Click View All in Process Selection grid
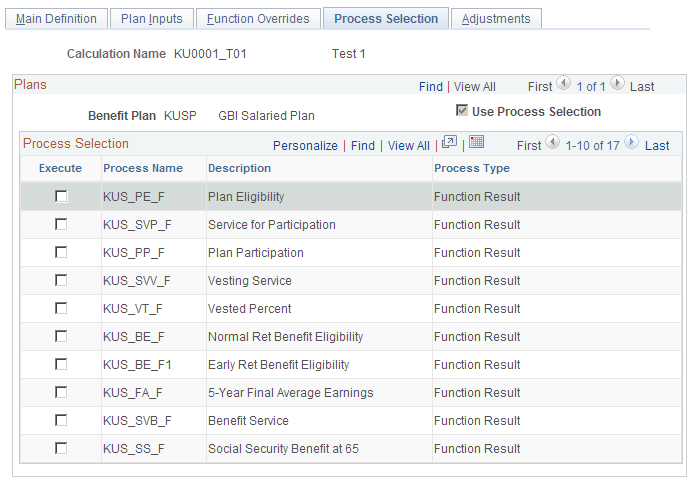Viewport: 693px width, 481px height. pyautogui.click(x=408, y=145)
